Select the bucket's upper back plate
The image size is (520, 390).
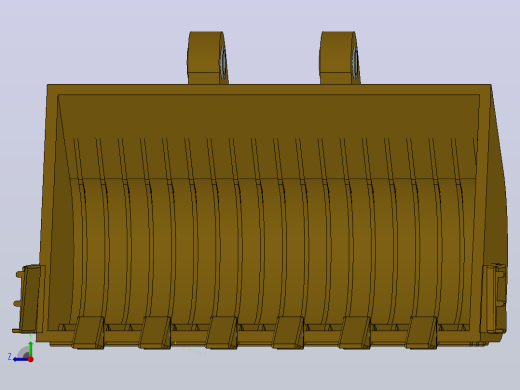point(269,137)
